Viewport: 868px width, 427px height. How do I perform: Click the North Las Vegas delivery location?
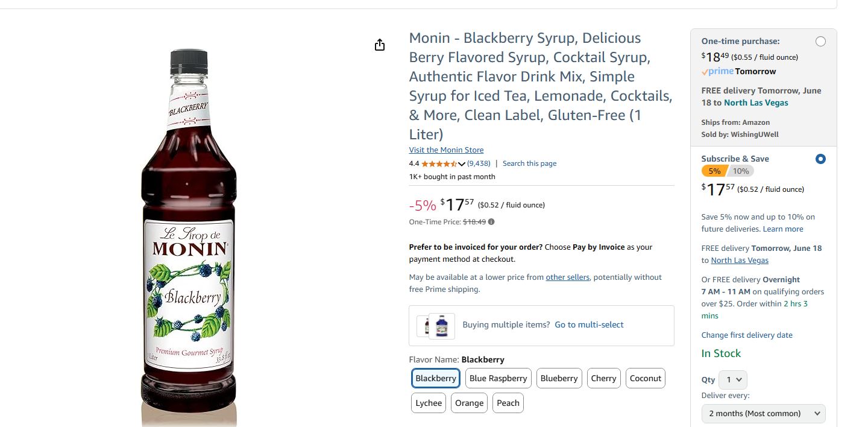pos(756,103)
